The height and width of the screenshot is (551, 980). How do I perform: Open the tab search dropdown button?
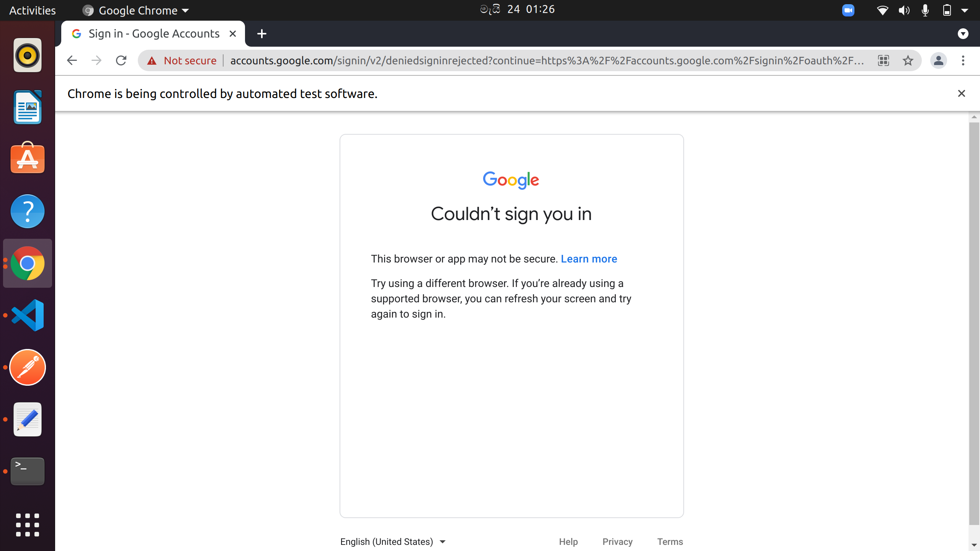pyautogui.click(x=963, y=34)
